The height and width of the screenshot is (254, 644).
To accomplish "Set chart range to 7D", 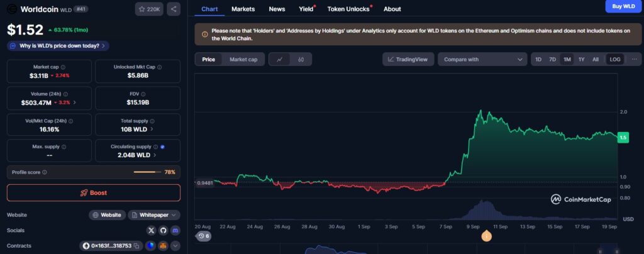I will click(x=553, y=59).
